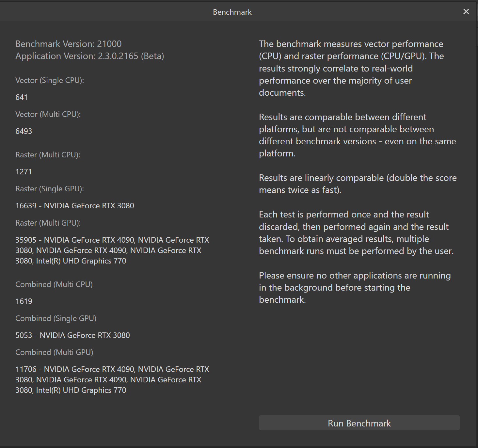Click paragraph about vector performance measurement
The height and width of the screenshot is (448, 478).
click(351, 68)
